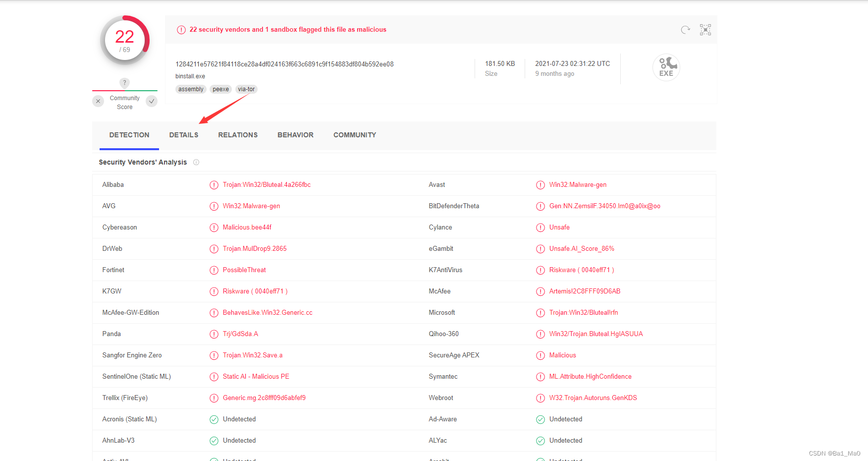Vote negative with community X button

(x=98, y=101)
